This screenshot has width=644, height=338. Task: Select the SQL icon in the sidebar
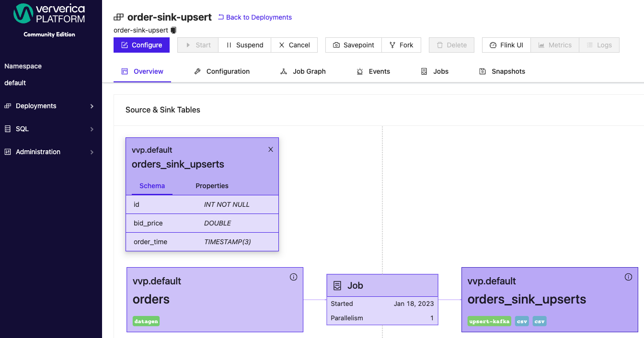[x=7, y=129]
